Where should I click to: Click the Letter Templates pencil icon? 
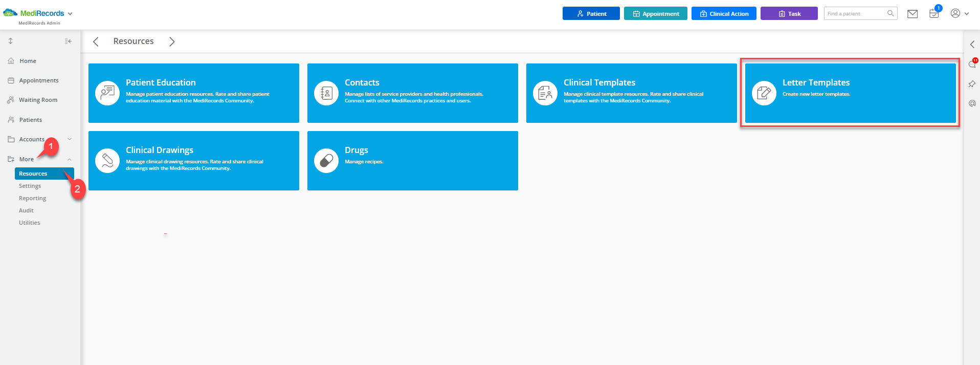(x=764, y=93)
